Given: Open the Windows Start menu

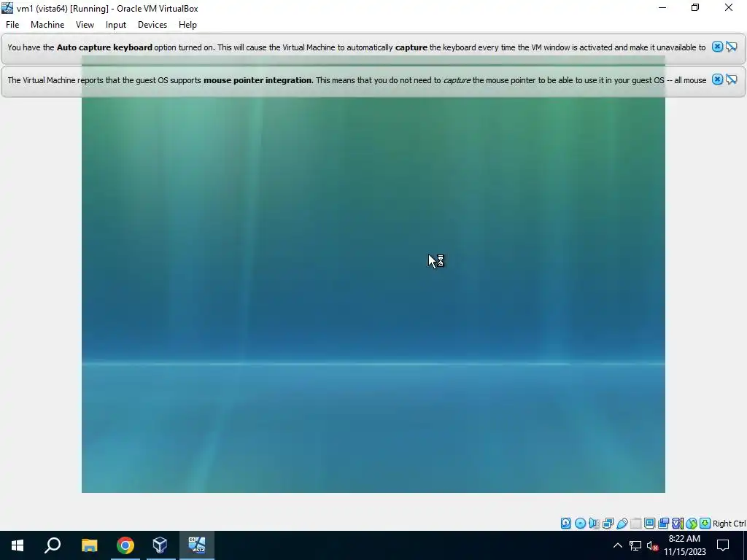Looking at the screenshot, I should pos(18,545).
